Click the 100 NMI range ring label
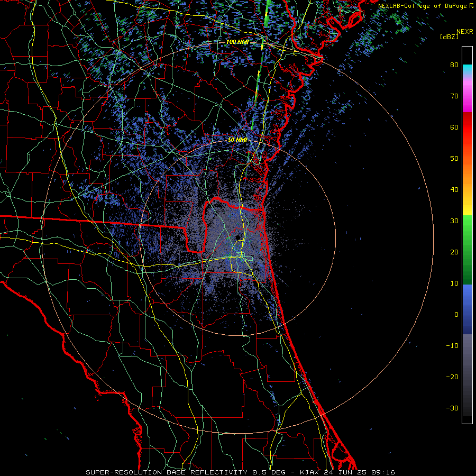476x476 pixels. pyautogui.click(x=237, y=42)
